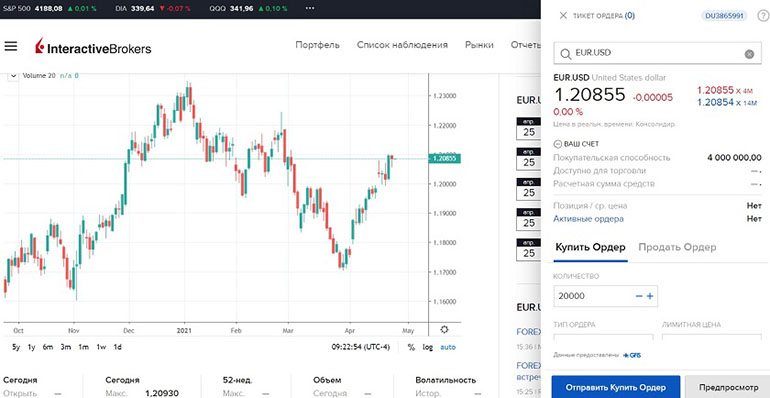Click the Interactive Brokers logo
The height and width of the screenshot is (398, 770).
(x=93, y=47)
